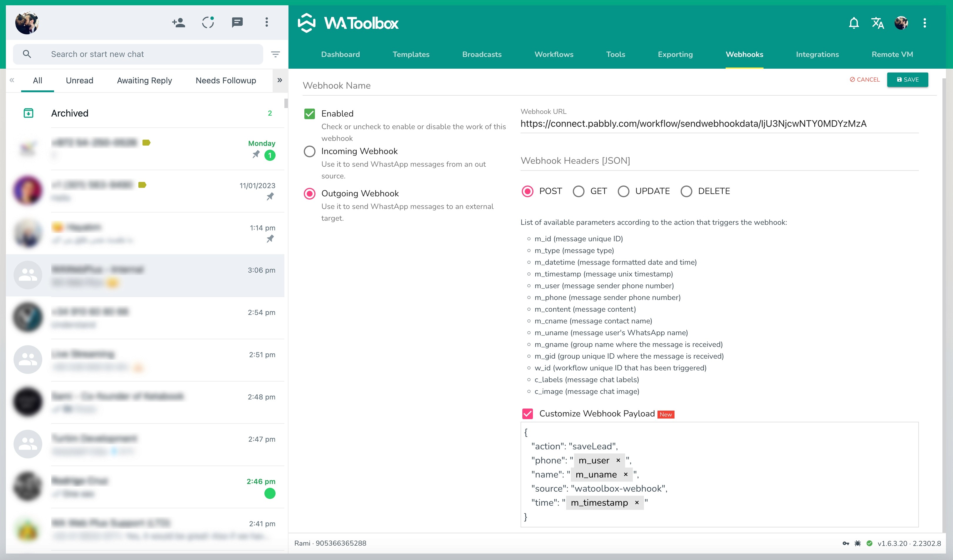Click CANCEL to discard webhook
Image resolution: width=953 pixels, height=560 pixels.
coord(865,80)
